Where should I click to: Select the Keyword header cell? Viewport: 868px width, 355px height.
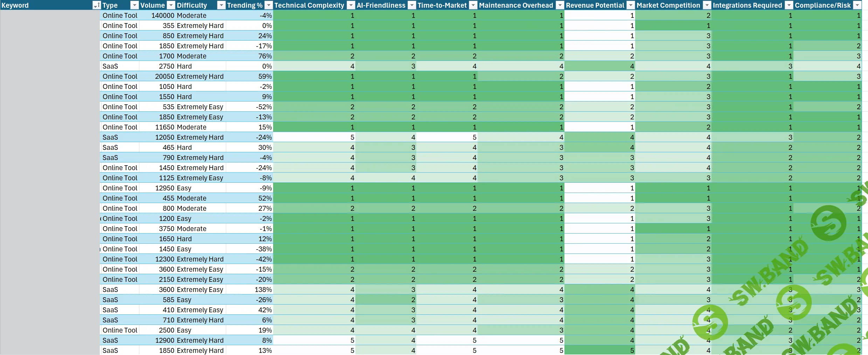[46, 5]
